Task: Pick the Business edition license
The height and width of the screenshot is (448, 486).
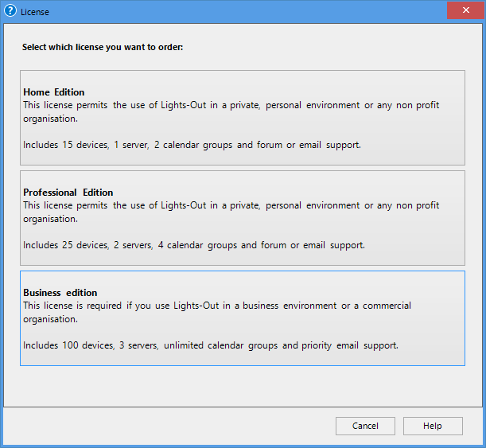Action: click(x=243, y=318)
